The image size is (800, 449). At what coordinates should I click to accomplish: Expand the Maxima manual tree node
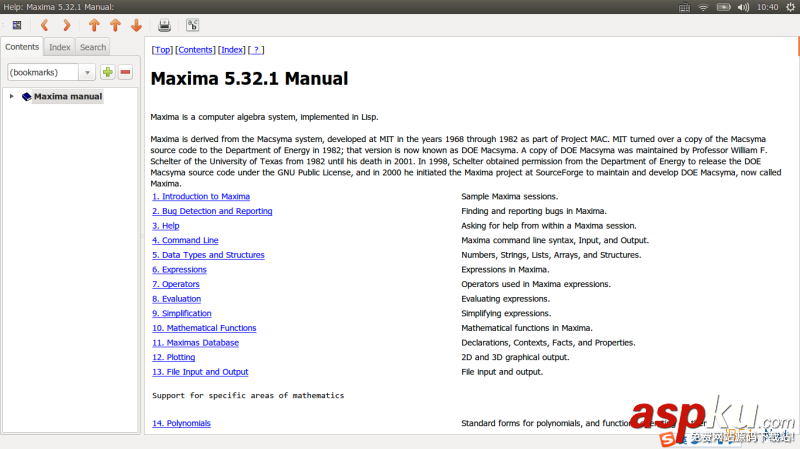(x=11, y=96)
